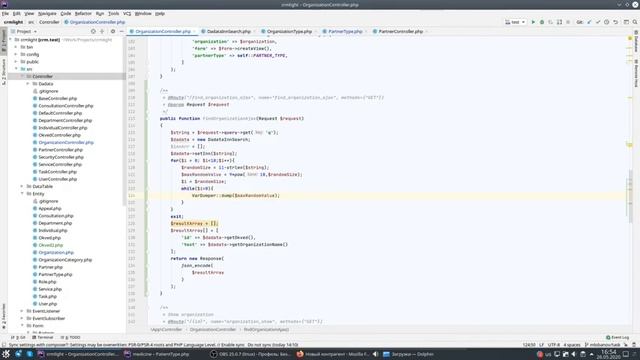Open the Structure tool window sidebar tab
The height and width of the screenshot is (360, 640).
4,72
